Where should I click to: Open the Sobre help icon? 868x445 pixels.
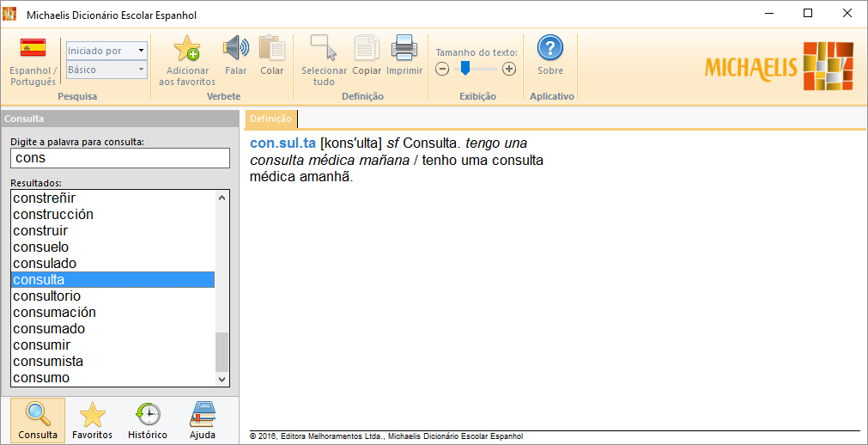click(x=550, y=48)
